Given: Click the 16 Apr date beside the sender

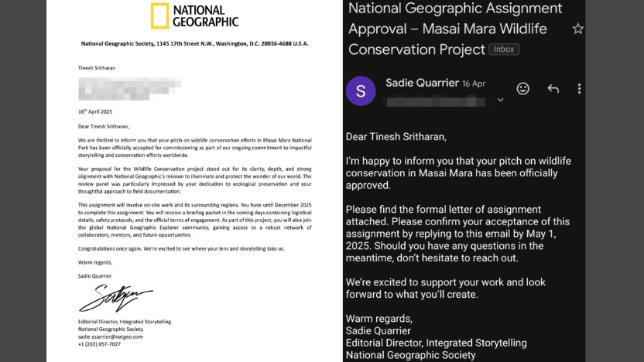Looking at the screenshot, I should tap(474, 84).
